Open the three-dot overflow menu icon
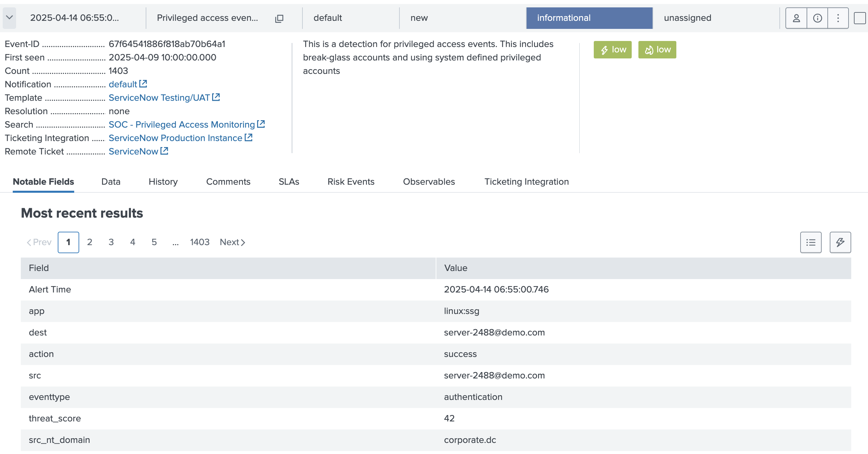868x454 pixels. pos(838,18)
